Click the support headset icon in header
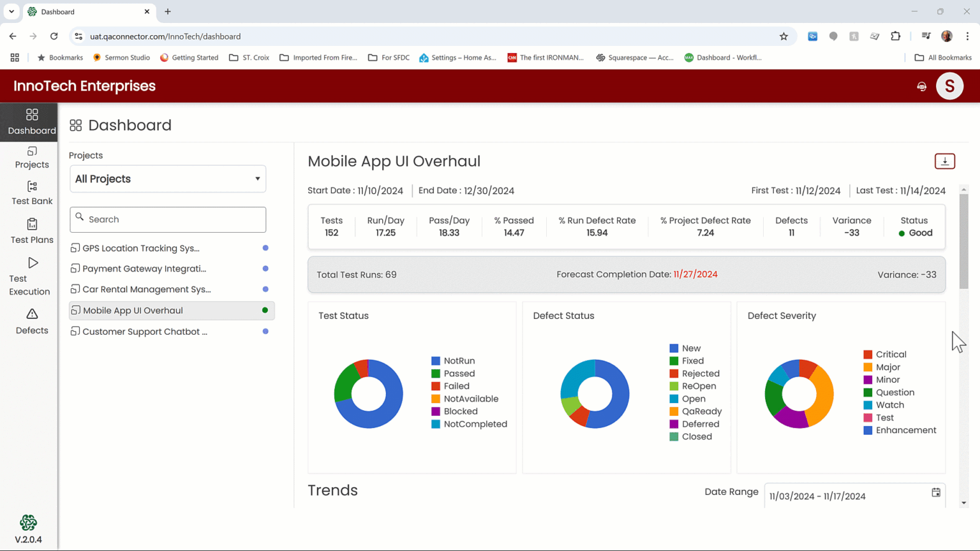Viewport: 980px width, 551px height. pos(922,86)
